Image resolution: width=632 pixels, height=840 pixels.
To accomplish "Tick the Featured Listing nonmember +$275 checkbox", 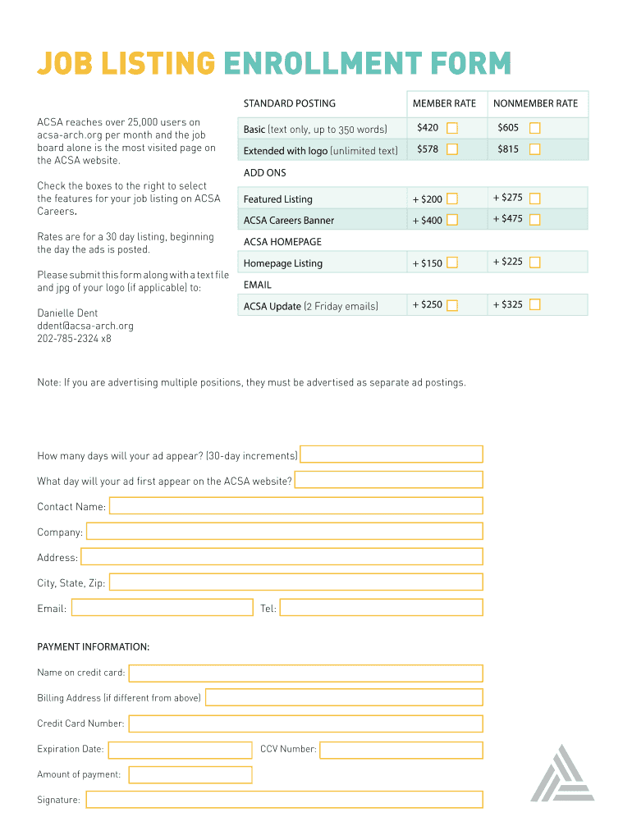I will pyautogui.click(x=535, y=198).
